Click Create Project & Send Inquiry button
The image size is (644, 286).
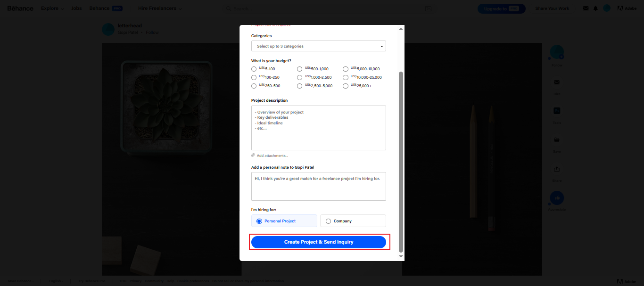[319, 242]
